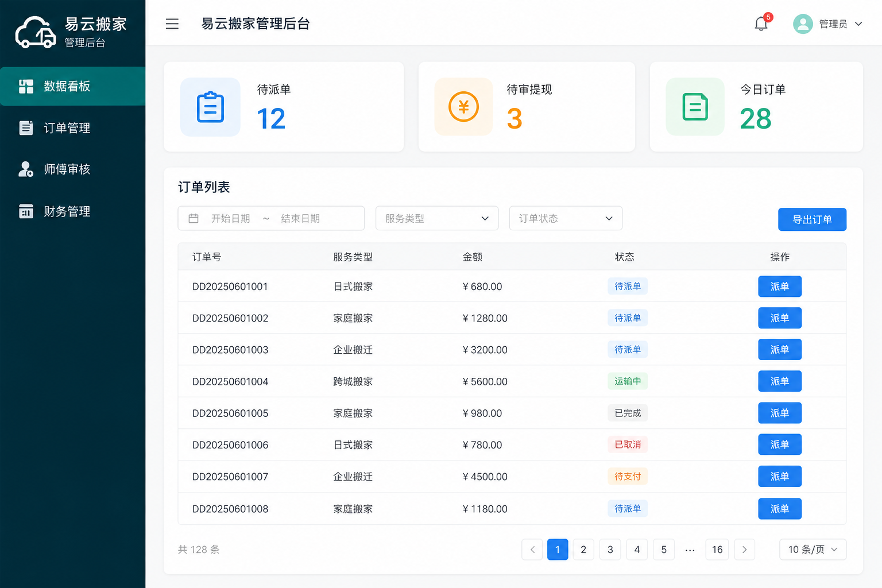
Task: Click 派单 for order DD20250601008
Action: pos(780,509)
